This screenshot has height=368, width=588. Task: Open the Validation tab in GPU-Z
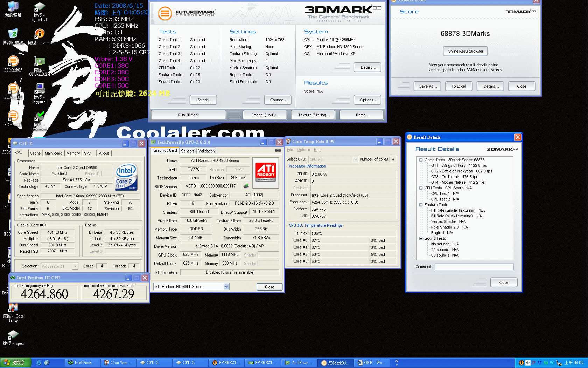(206, 151)
